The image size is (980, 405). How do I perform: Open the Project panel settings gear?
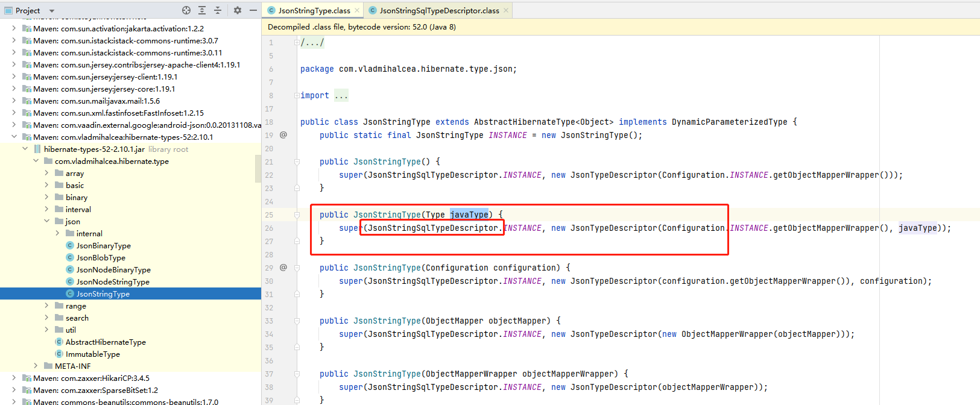coord(238,10)
